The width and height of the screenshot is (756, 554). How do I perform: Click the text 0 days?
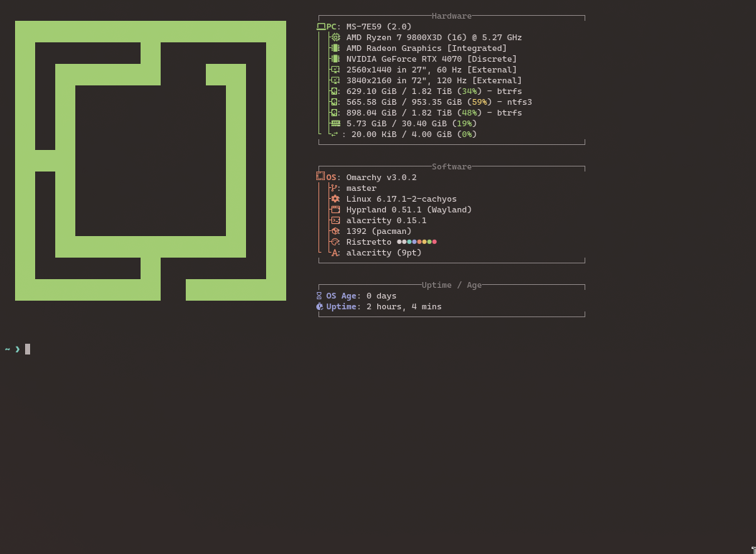tap(382, 296)
